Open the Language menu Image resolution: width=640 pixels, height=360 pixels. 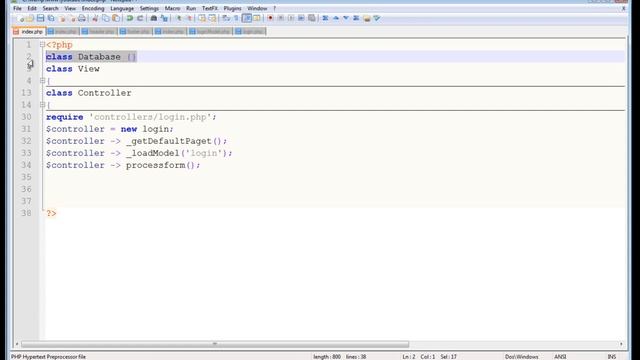(122, 8)
